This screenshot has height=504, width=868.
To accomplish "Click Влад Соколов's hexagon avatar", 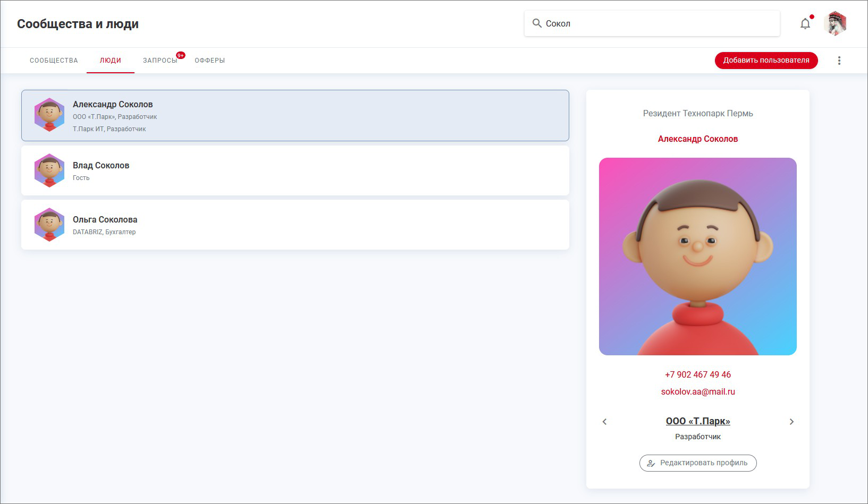I will 49,170.
